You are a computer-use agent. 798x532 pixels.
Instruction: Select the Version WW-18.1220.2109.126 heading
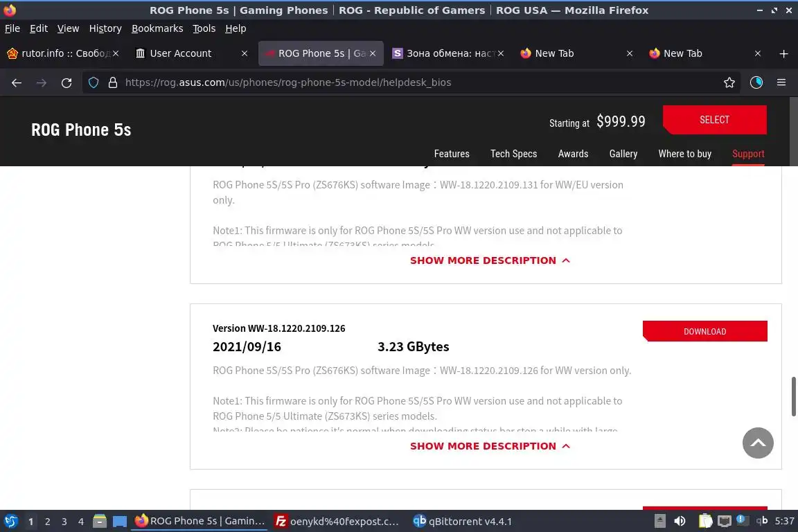(x=279, y=328)
